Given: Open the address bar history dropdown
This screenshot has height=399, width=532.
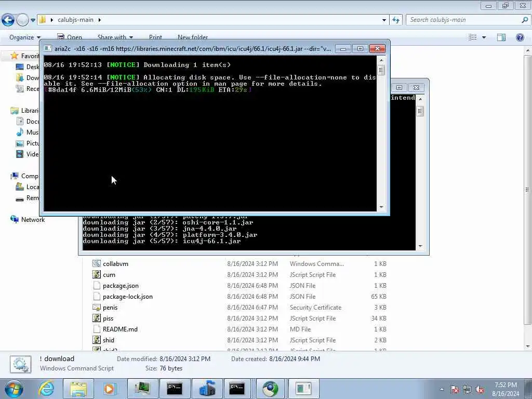Looking at the screenshot, I should click(384, 20).
